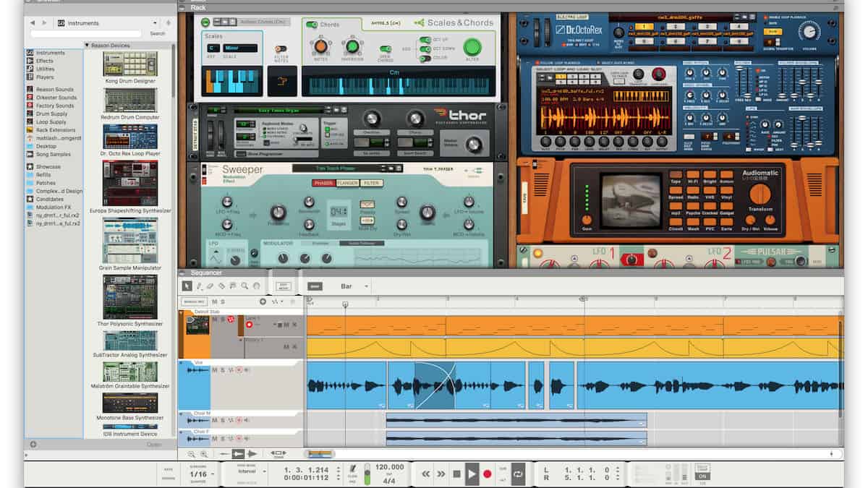Image resolution: width=868 pixels, height=488 pixels.
Task: Click the add track circle icon
Action: point(263,301)
